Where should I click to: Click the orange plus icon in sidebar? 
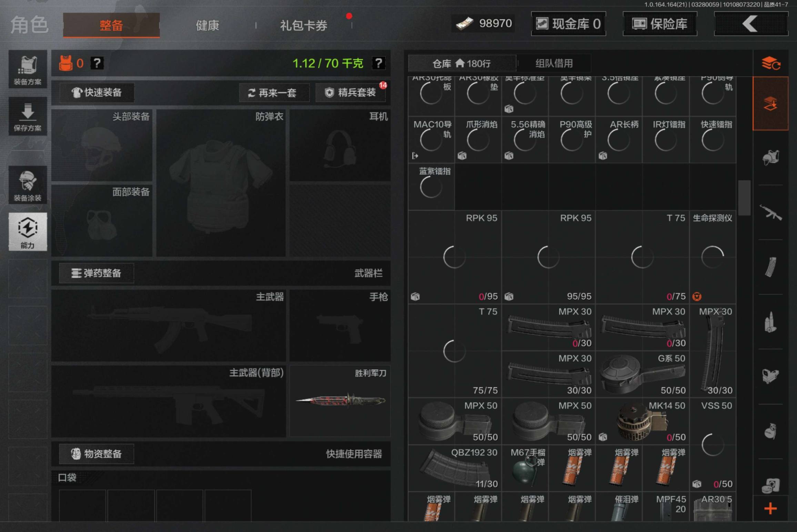click(770, 509)
